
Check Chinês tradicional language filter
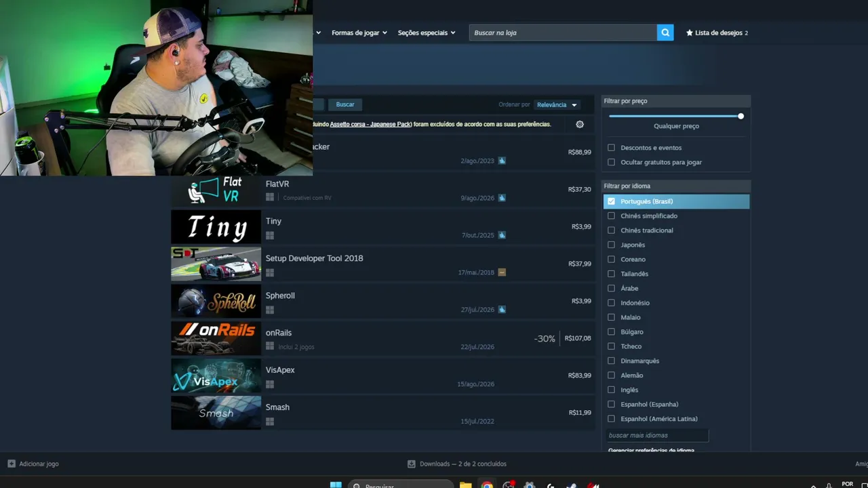(612, 230)
